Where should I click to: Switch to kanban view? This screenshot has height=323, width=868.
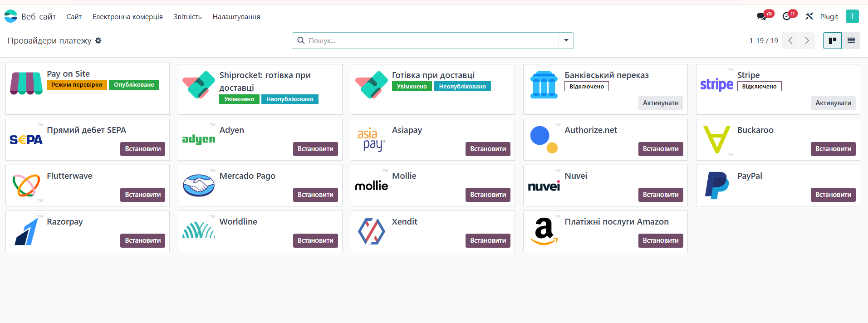point(832,40)
